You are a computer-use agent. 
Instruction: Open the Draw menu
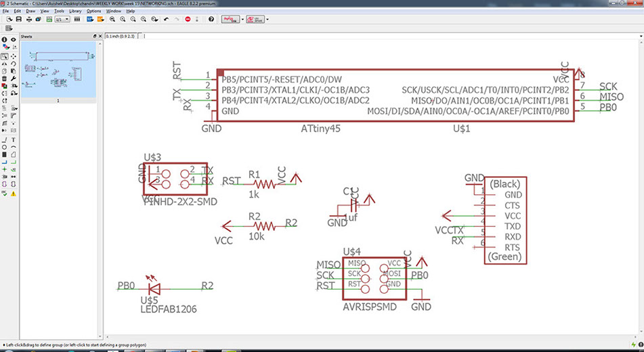click(30, 11)
